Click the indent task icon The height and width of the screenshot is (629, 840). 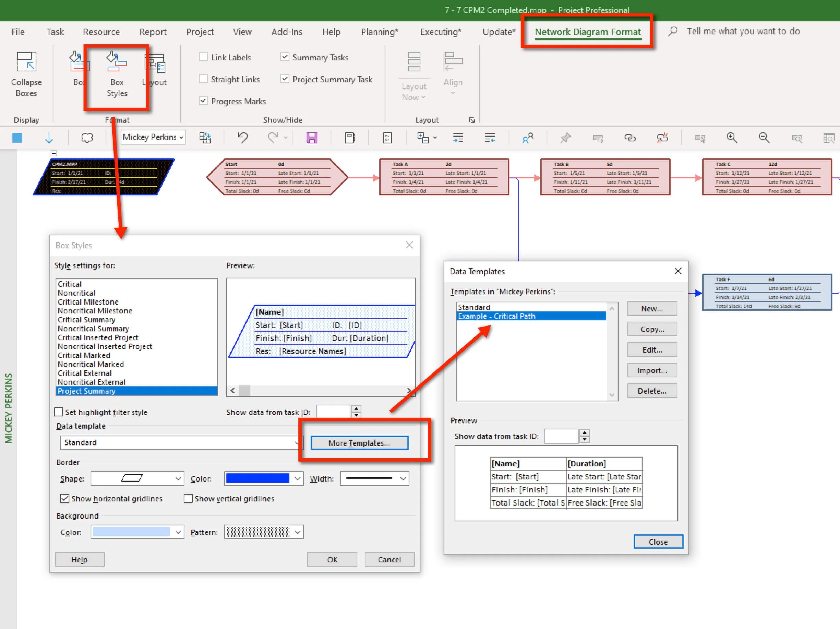(x=458, y=138)
